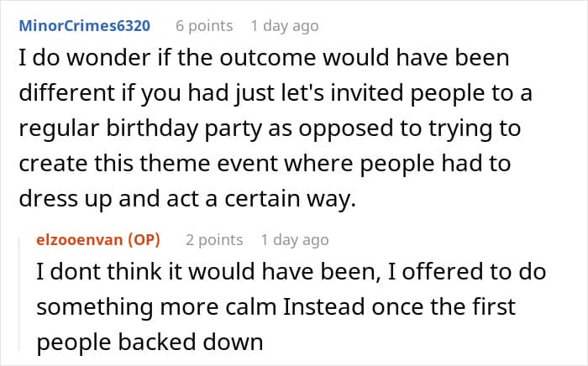This screenshot has width=588, height=366.
Task: Click the "(OP)" tag beside elzooenvan
Action: (x=142, y=240)
